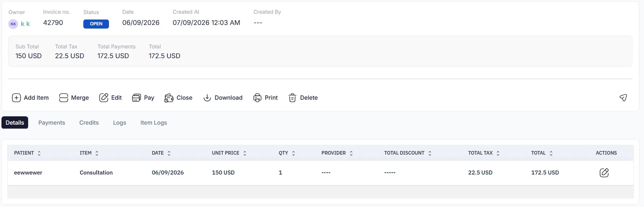The image size is (644, 207).
Task: Sort by Total Discount column arrows
Action: [430, 153]
